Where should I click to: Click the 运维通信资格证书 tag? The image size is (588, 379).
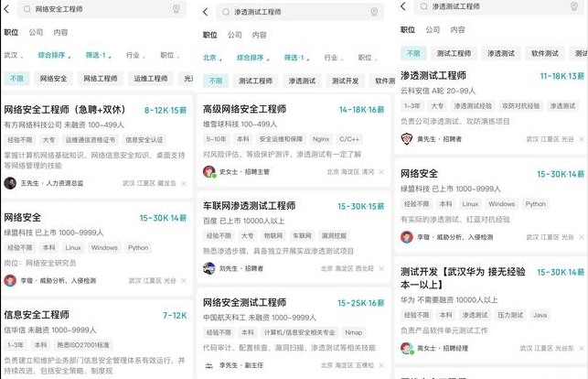coord(91,140)
